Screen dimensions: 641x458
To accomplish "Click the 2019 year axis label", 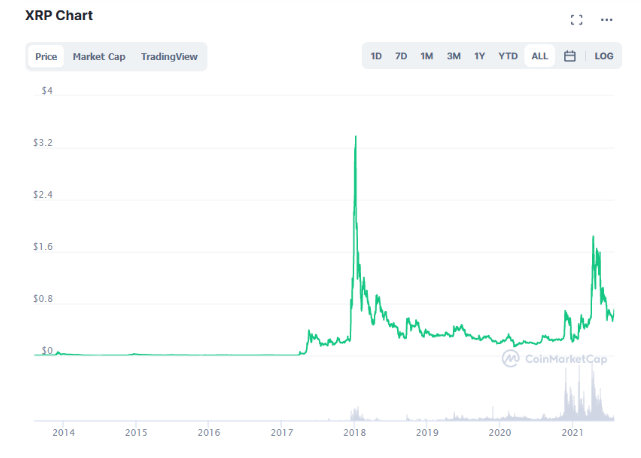I will tap(427, 433).
